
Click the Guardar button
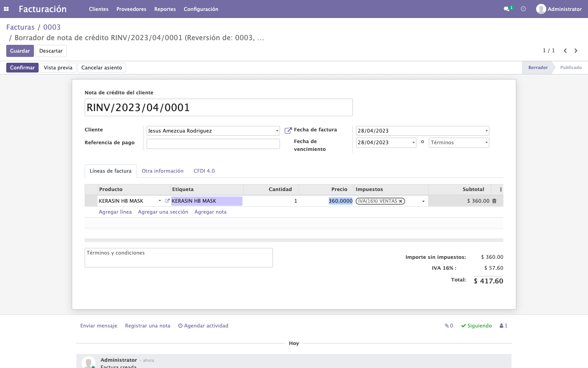[20, 51]
